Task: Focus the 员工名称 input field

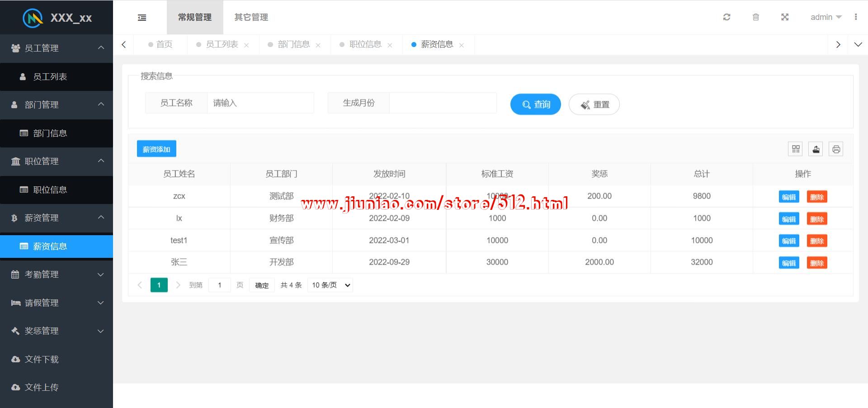Action: [260, 103]
